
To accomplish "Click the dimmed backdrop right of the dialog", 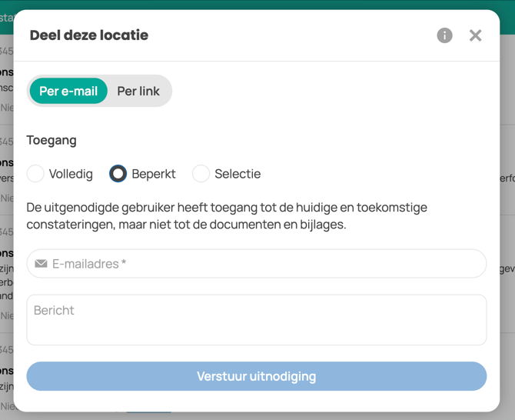I will (507, 231).
